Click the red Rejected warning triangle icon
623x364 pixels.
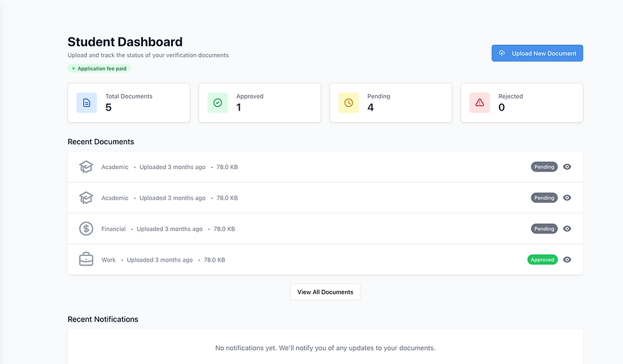479,103
